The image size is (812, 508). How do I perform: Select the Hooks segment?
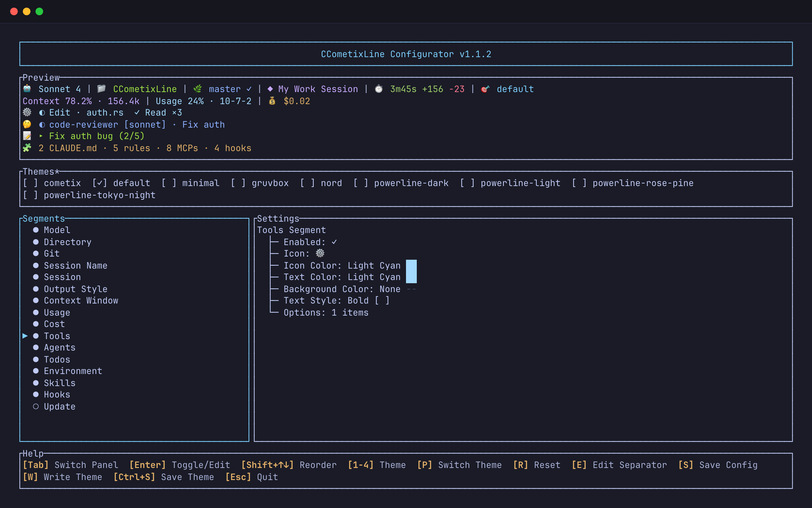tap(57, 395)
